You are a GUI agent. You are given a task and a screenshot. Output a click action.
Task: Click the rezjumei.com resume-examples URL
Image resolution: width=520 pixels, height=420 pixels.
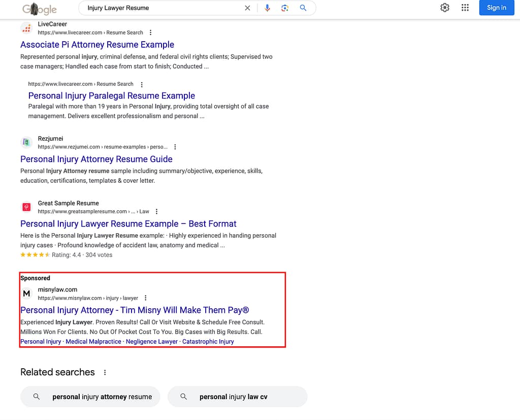(103, 147)
